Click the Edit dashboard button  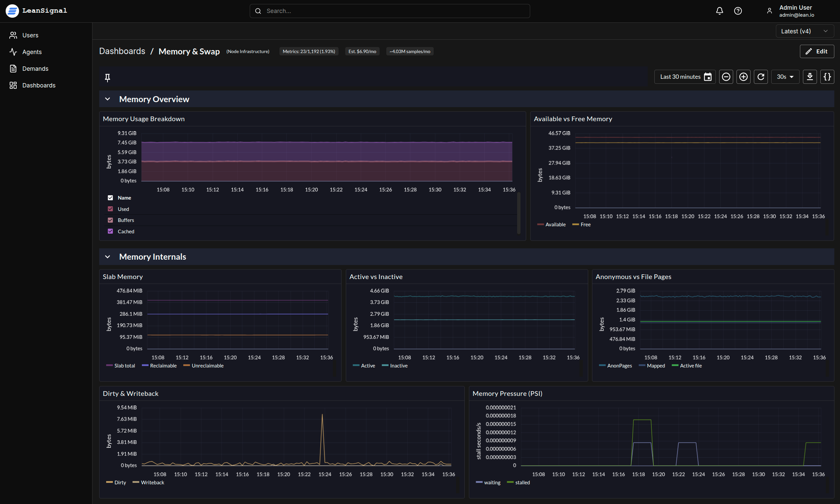click(x=817, y=51)
